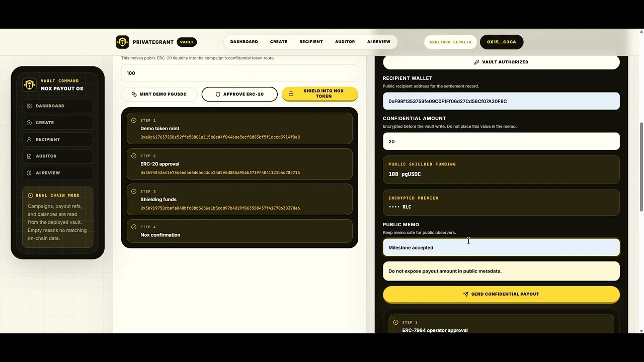Click the Shielding funds transaction hash 0x3e9197...
The width and height of the screenshot is (644, 362).
(x=220, y=208)
